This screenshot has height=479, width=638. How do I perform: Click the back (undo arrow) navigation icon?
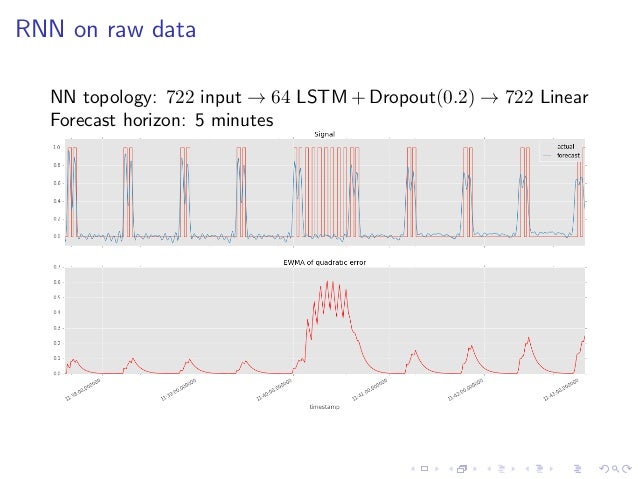(604, 469)
